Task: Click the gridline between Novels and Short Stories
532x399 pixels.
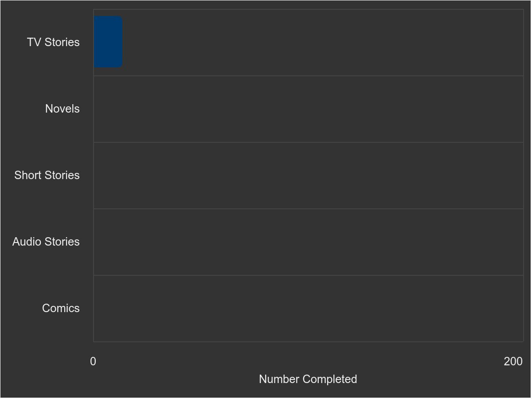Action: pos(309,142)
